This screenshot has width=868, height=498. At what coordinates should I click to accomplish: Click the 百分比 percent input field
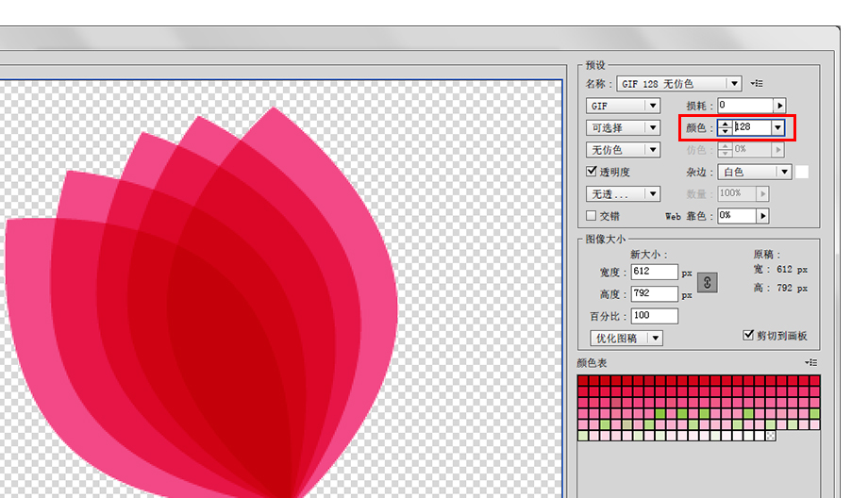[655, 316]
